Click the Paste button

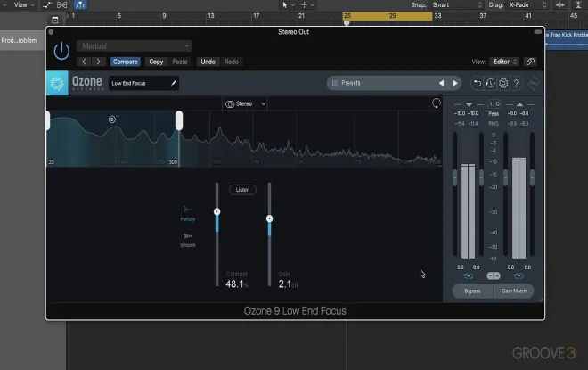(180, 62)
